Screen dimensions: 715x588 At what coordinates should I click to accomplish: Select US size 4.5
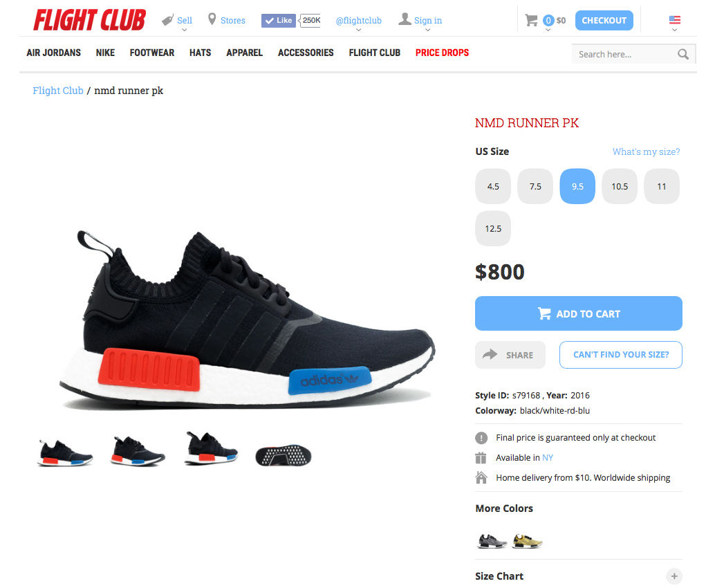click(493, 186)
